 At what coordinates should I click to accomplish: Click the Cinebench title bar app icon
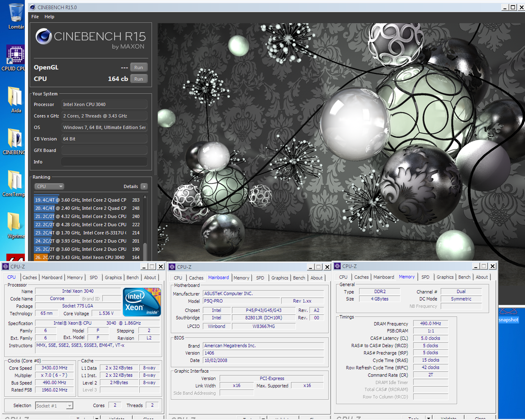click(x=33, y=7)
